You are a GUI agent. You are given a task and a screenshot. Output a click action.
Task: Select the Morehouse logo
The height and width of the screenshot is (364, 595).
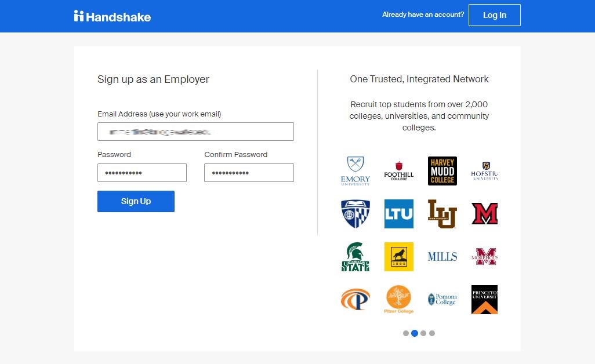click(485, 257)
